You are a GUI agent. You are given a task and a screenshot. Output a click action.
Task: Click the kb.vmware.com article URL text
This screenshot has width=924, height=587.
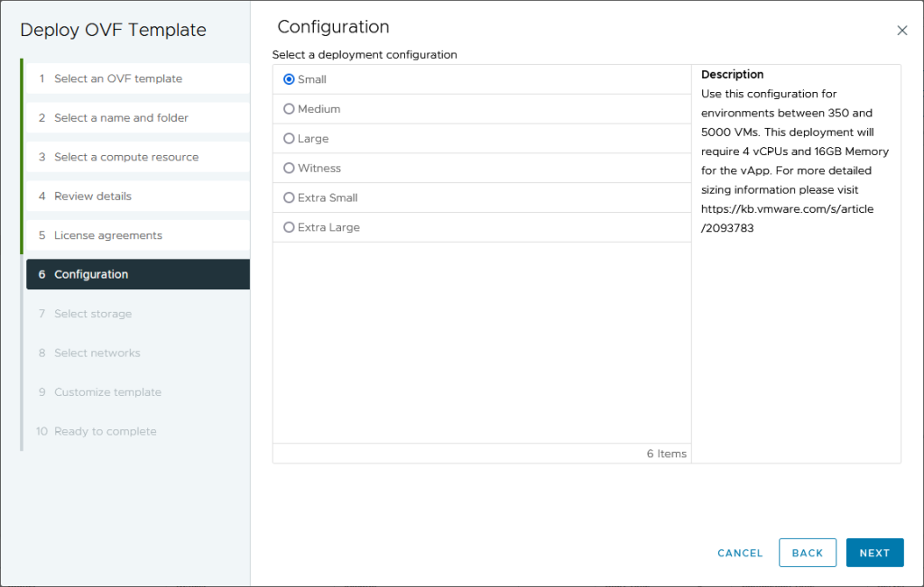point(787,218)
